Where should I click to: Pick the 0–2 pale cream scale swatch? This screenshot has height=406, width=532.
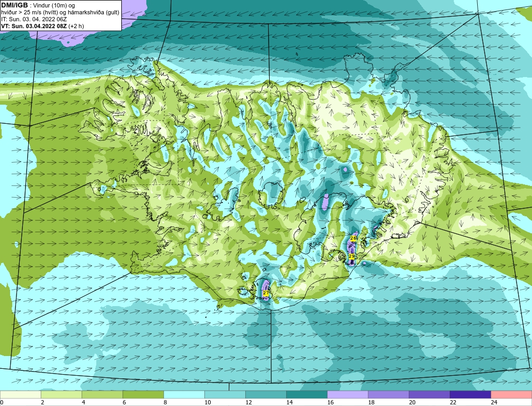click(x=20, y=395)
